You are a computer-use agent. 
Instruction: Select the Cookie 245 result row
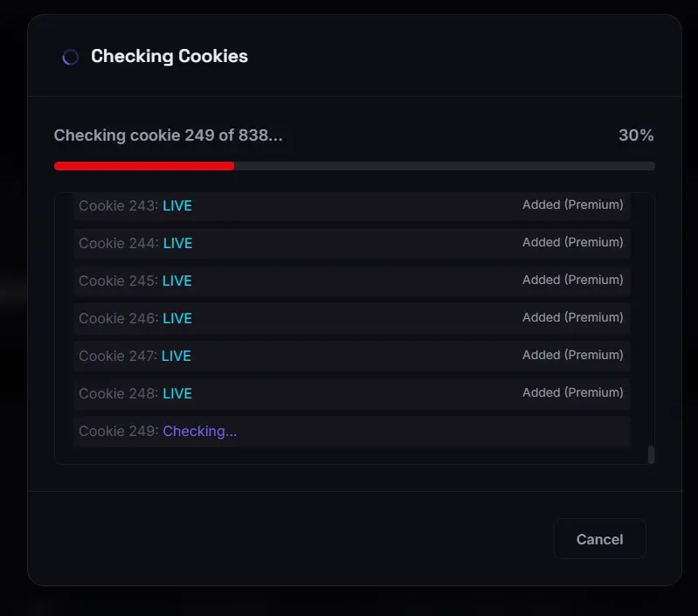(x=352, y=280)
